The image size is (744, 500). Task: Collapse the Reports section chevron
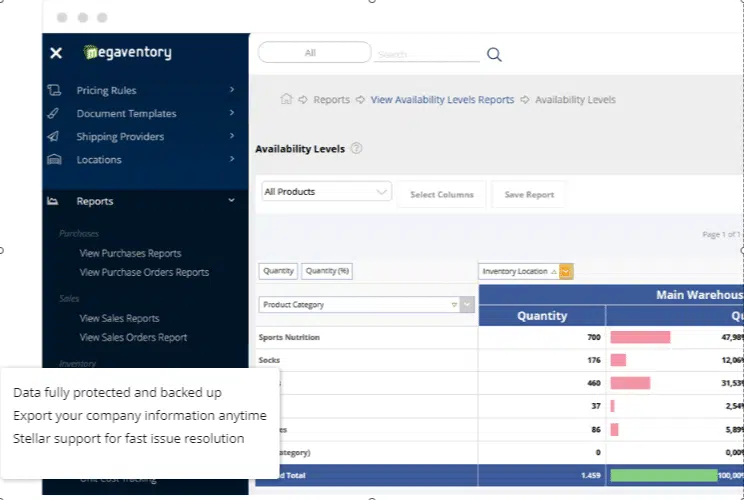[232, 200]
